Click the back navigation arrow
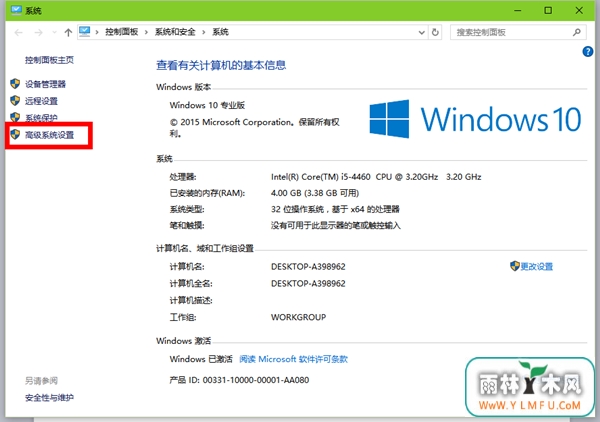This screenshot has width=600, height=422. coord(18,33)
